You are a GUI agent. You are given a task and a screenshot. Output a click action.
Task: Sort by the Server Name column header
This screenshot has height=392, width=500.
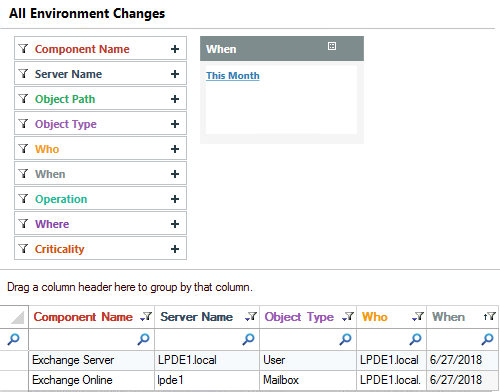196,317
